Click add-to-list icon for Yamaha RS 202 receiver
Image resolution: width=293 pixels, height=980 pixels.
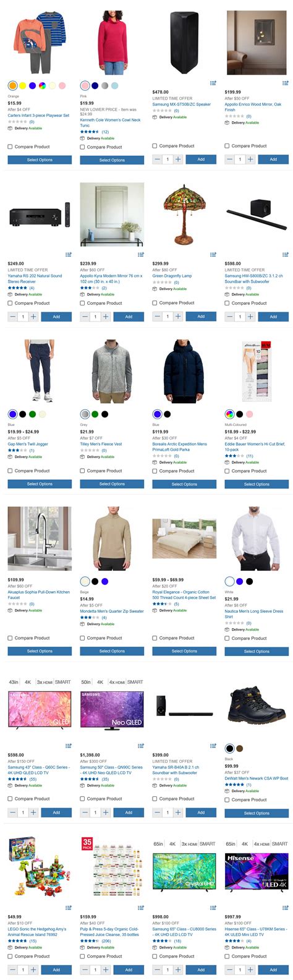pos(69,254)
